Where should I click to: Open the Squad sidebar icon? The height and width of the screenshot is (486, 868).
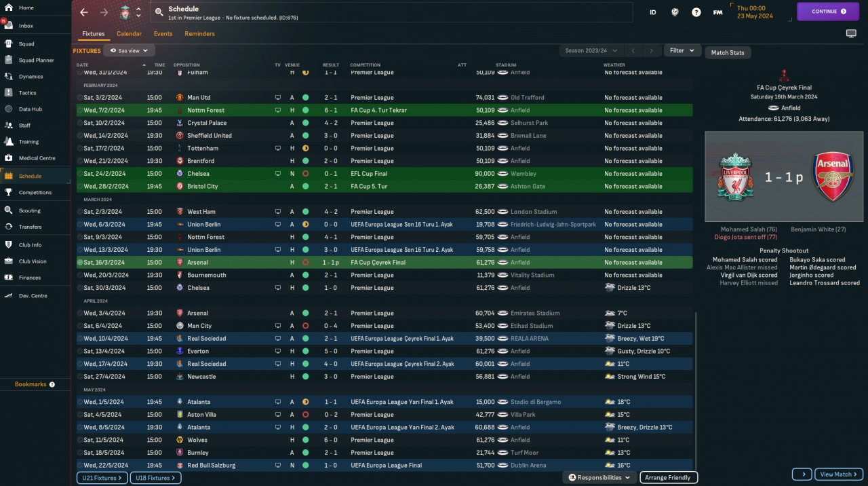tap(8, 43)
